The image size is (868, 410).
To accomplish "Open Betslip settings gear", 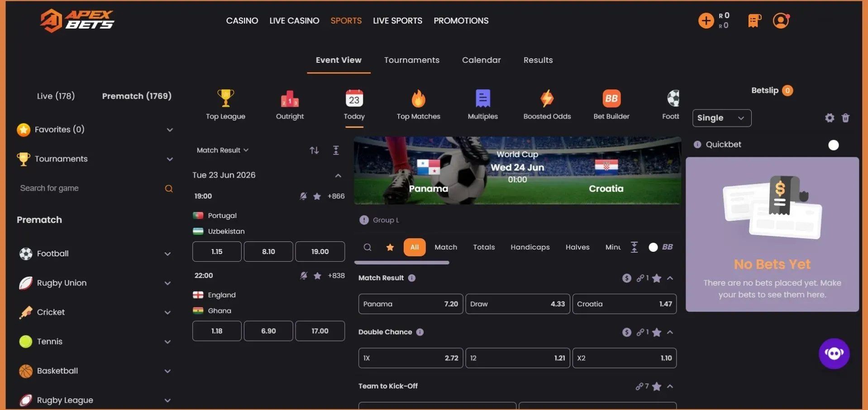I will tap(829, 118).
